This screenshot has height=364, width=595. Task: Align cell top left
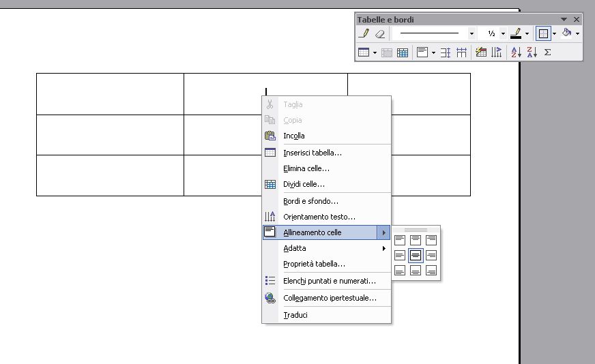point(400,240)
